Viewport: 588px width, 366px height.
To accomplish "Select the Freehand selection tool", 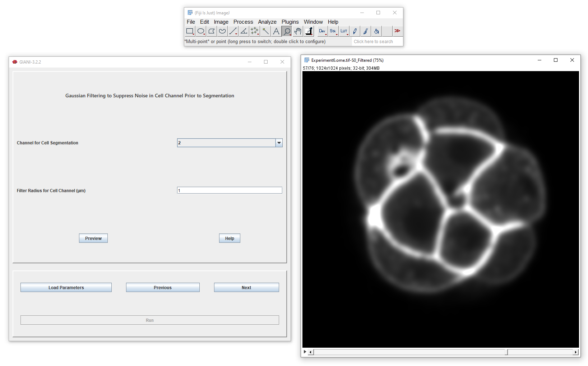I will 222,31.
